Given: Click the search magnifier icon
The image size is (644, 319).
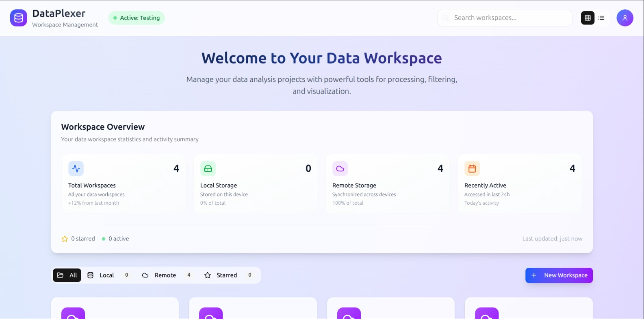Looking at the screenshot, I should click(446, 18).
